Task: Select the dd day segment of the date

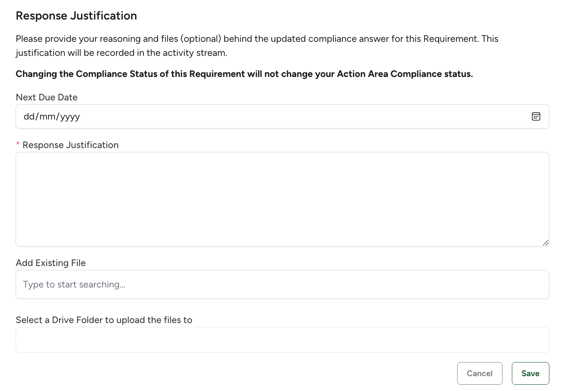Action: (28, 116)
